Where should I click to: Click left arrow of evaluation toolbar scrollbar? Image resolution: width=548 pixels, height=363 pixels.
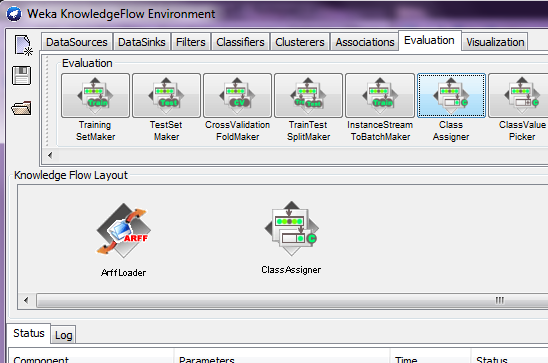[50, 155]
